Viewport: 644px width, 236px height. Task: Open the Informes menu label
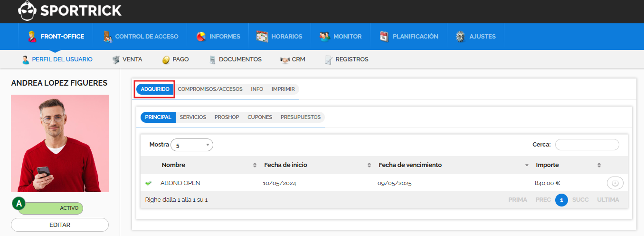point(225,36)
